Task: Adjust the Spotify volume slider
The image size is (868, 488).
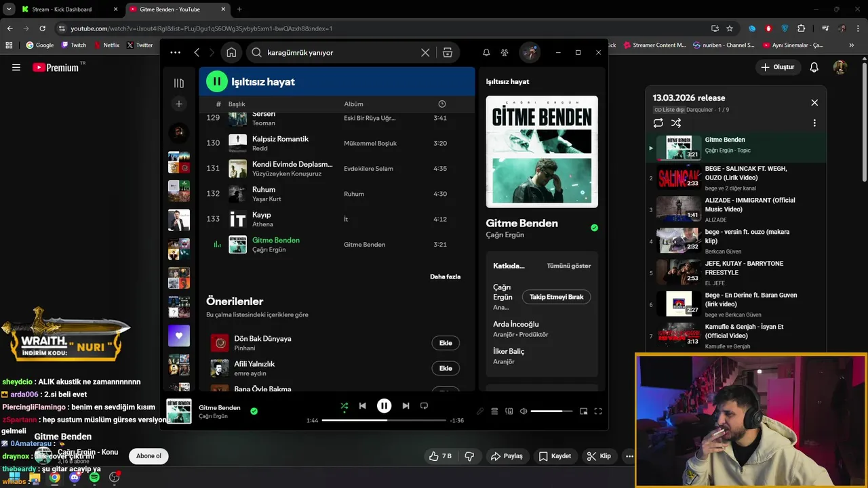Action: [551, 411]
